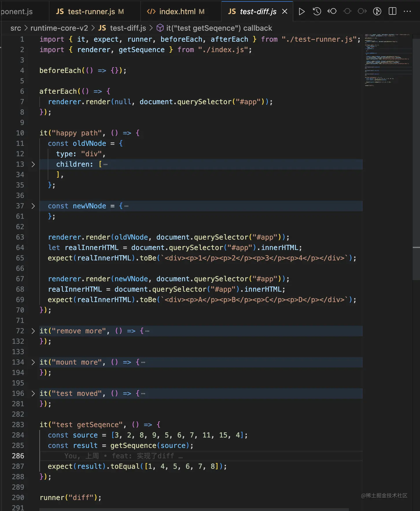The image size is (420, 511).
Task: Click the runner("diff") call on line 290
Action: pos(70,498)
